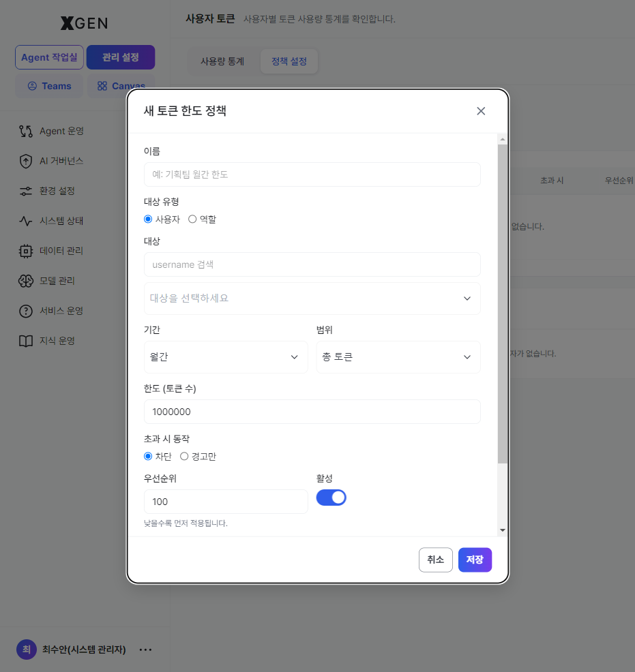Click the 서비스 운영 question icon
635x672 pixels.
pyautogui.click(x=26, y=311)
